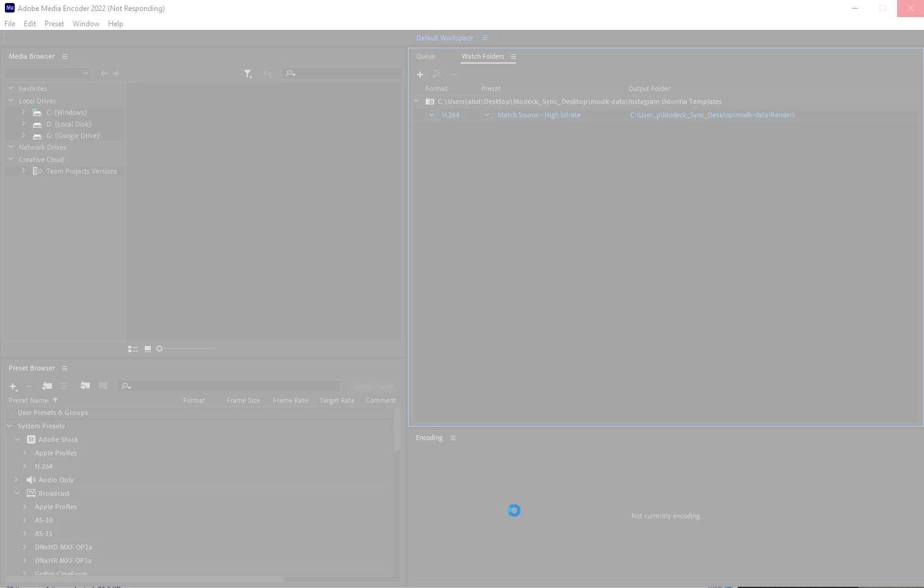Click the delete preset minus icon
The image size is (924, 588).
coord(29,386)
